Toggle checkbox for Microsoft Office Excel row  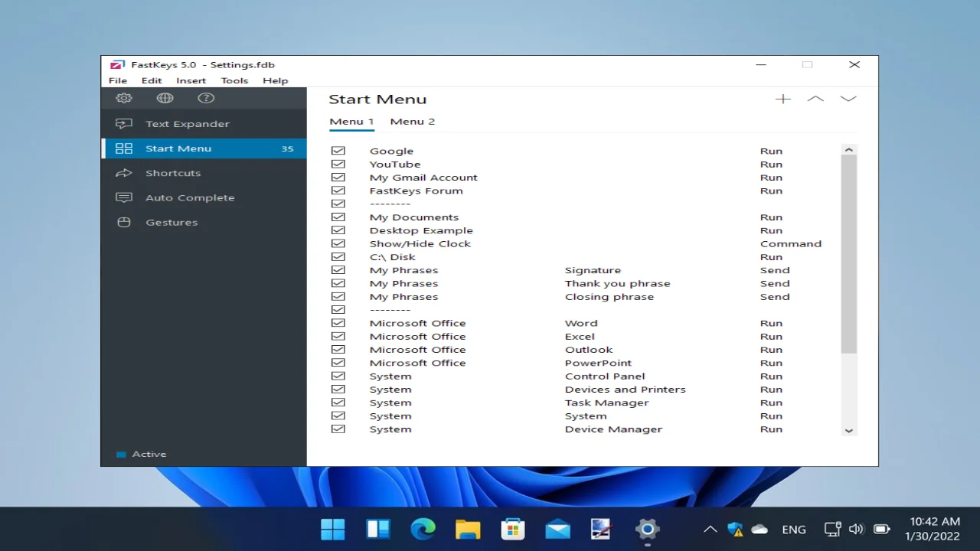[x=338, y=336]
